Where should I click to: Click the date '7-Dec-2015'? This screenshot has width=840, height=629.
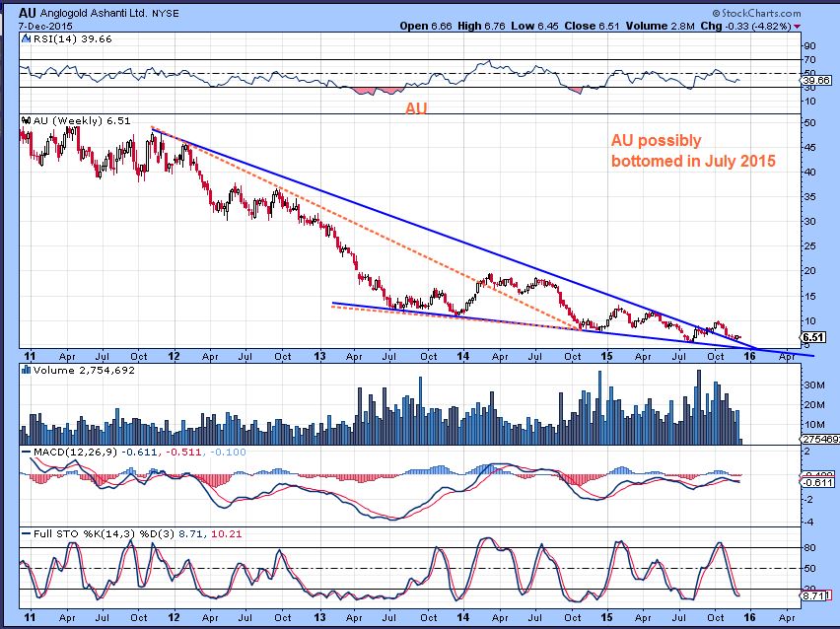click(x=45, y=26)
